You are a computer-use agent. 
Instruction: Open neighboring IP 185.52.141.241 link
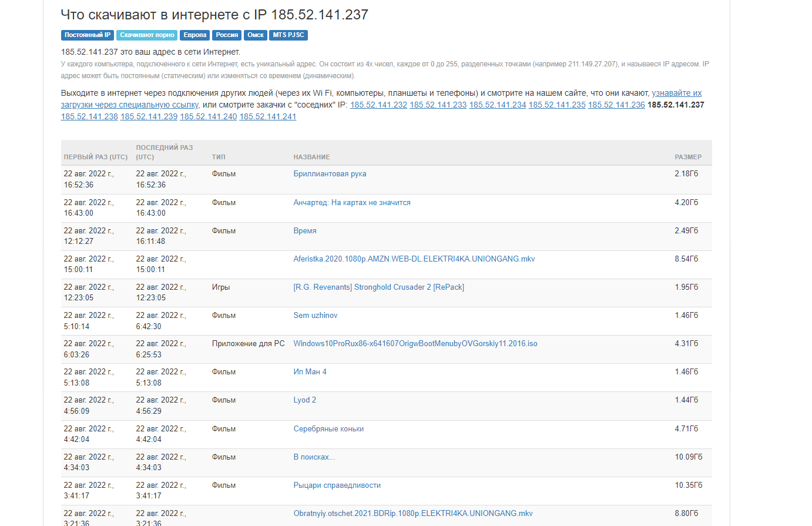[268, 116]
